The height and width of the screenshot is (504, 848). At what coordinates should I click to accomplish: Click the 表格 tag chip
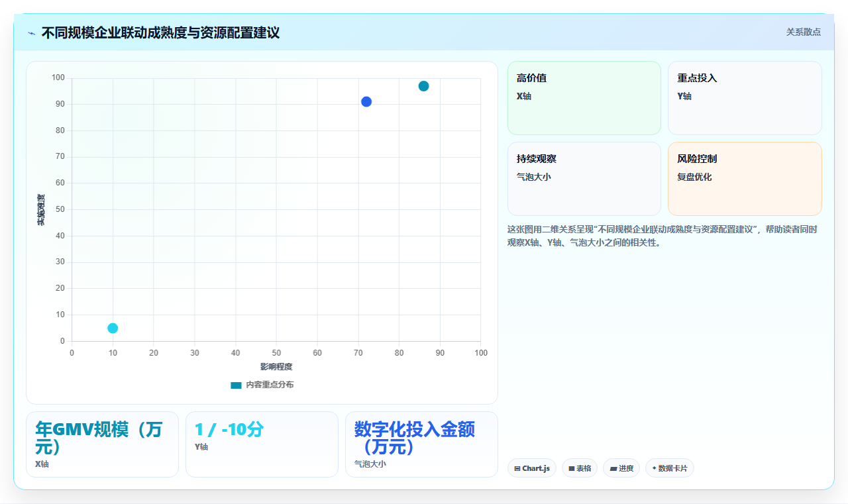(580, 468)
